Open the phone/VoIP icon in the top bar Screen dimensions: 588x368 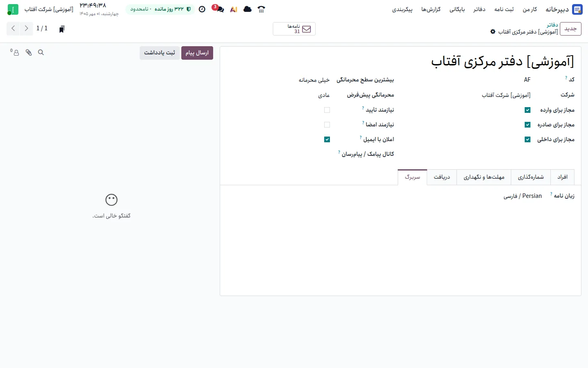point(261,9)
